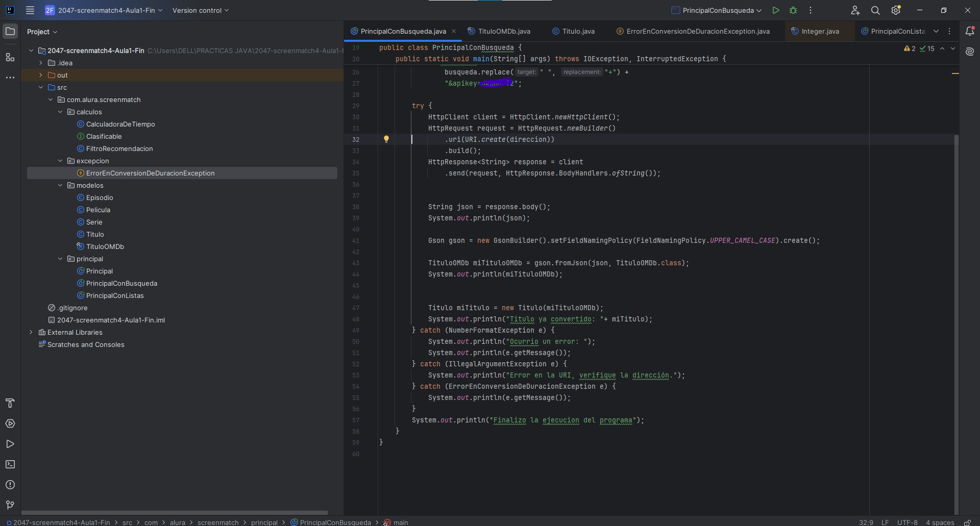Image resolution: width=980 pixels, height=526 pixels.
Task: Select Scratches and Consoles node
Action: coord(86,344)
